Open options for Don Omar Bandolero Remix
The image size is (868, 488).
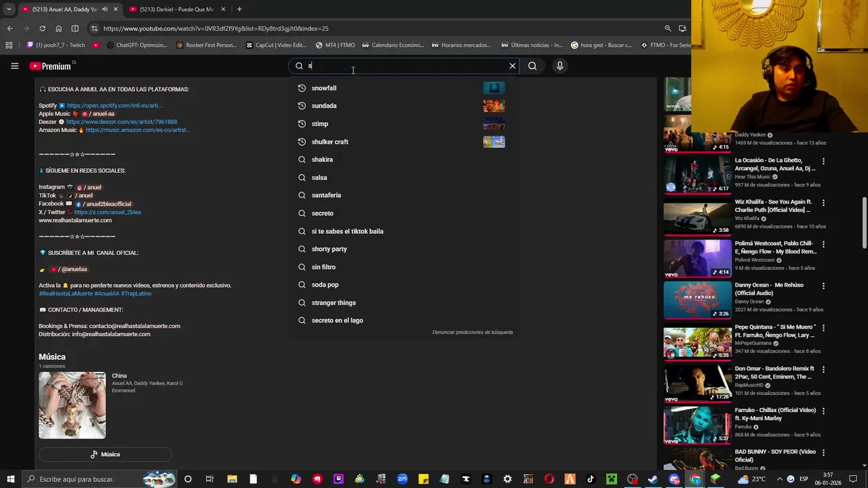(824, 369)
